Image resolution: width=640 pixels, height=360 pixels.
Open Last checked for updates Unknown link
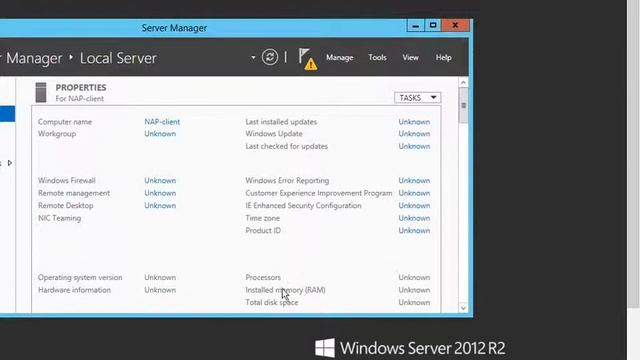pos(414,146)
